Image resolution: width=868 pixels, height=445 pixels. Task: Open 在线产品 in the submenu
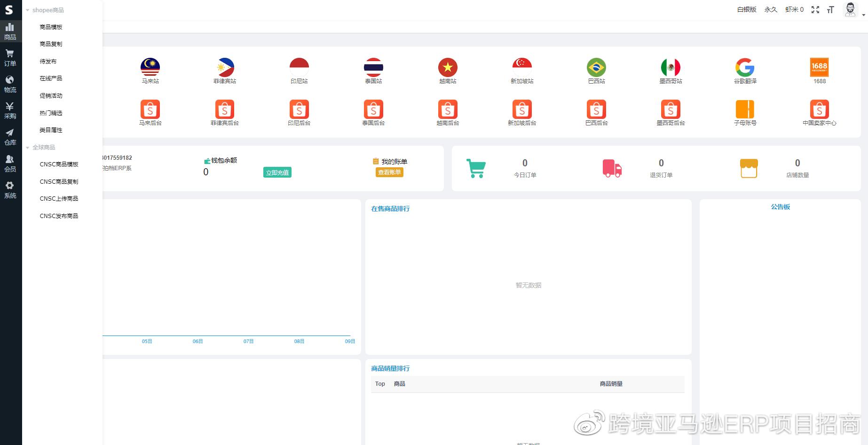click(x=51, y=78)
